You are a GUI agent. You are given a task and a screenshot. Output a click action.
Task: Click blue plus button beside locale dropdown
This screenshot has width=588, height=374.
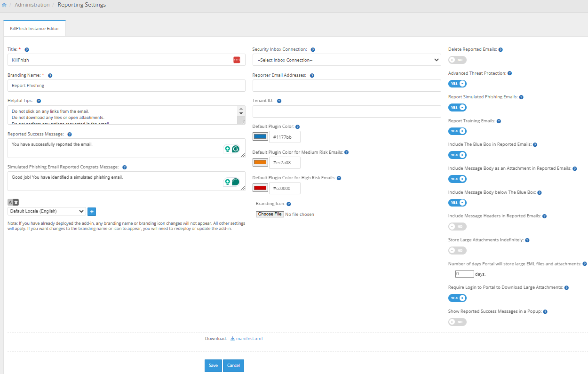click(x=92, y=212)
